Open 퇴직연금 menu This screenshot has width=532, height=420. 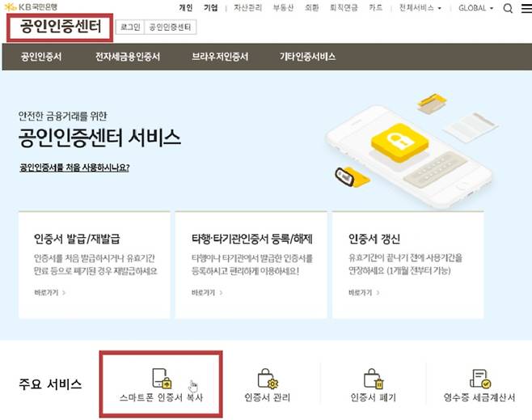pyautogui.click(x=344, y=8)
